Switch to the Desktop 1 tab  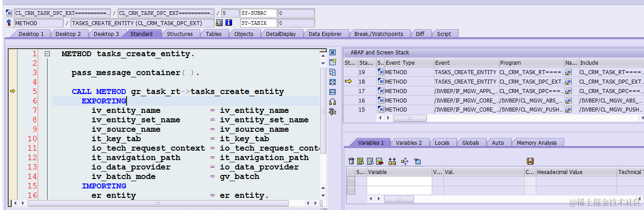tap(31, 34)
